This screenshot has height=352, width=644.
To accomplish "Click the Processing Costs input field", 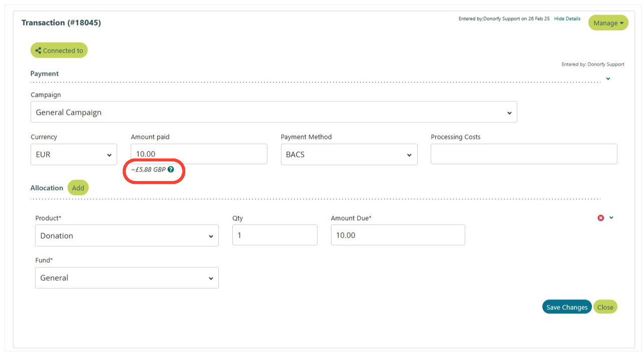I will tap(524, 154).
